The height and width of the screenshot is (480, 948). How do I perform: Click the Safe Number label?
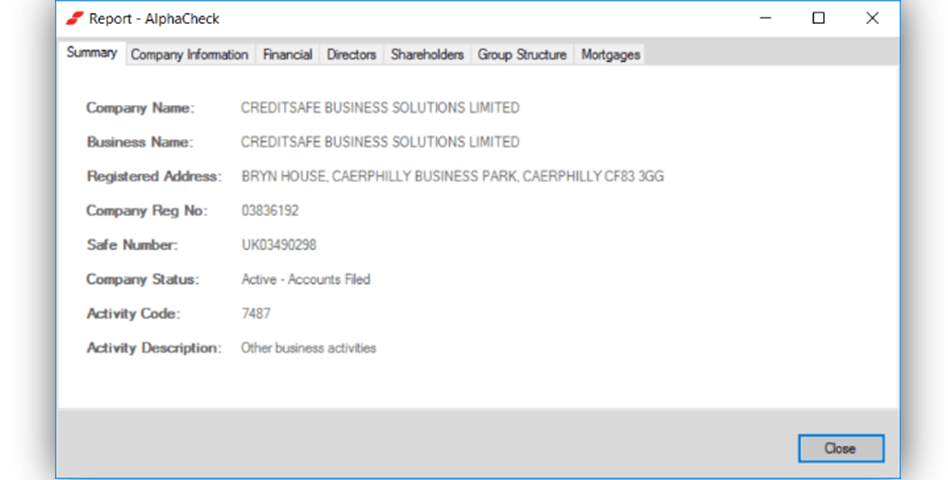point(132,245)
